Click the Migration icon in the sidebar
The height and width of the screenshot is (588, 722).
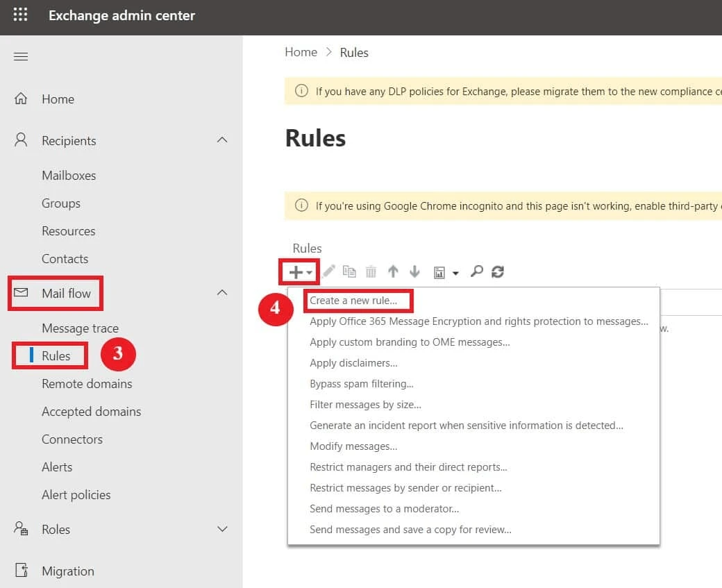click(21, 570)
